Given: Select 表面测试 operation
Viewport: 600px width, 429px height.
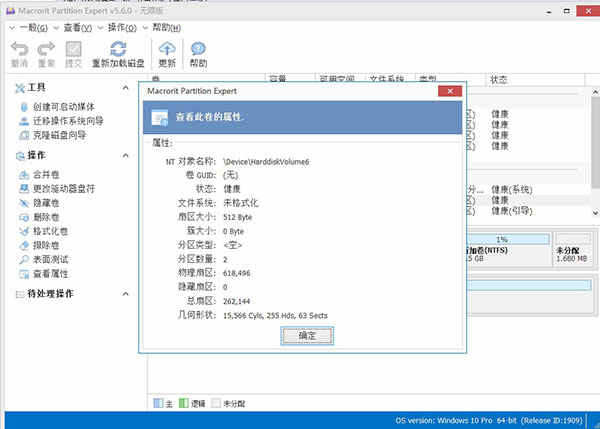Looking at the screenshot, I should pos(51,259).
